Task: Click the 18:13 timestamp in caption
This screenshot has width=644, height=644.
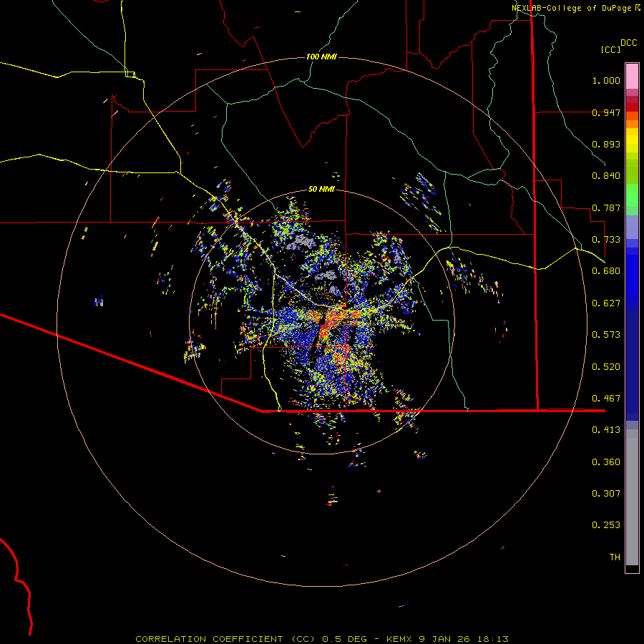Action: pos(493,639)
